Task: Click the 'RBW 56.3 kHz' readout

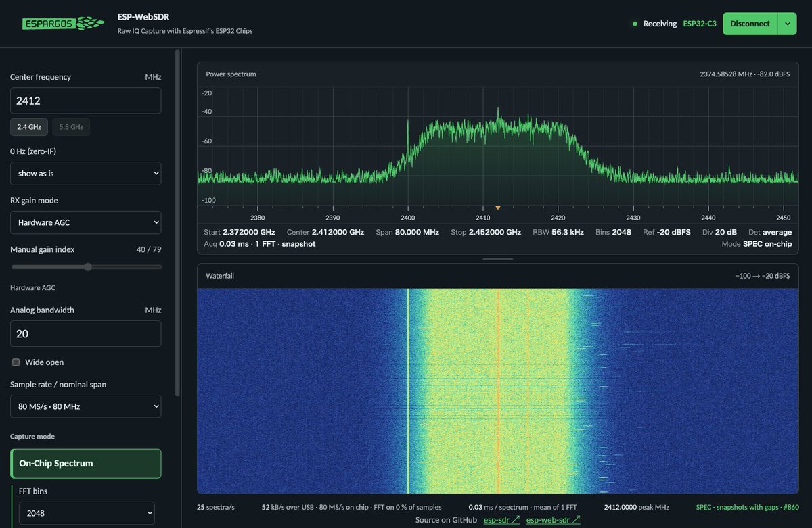Action: 558,232
